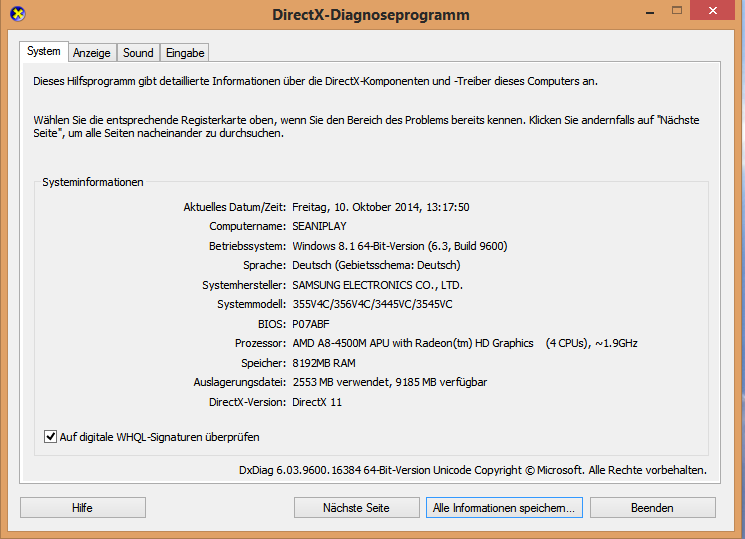Click the paragraph starting Wählen Sie die entsprechende
The height and width of the screenshot is (539, 745).
pos(366,126)
